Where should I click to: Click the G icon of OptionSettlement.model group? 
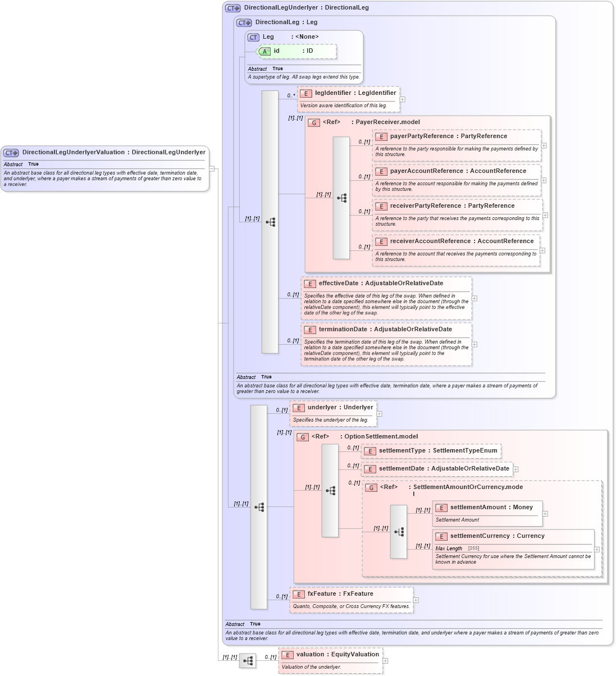[x=302, y=436]
